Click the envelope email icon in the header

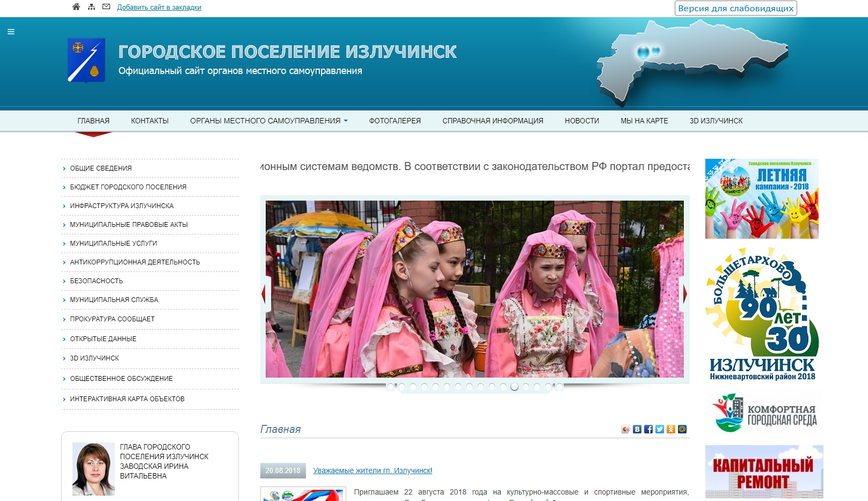click(106, 6)
